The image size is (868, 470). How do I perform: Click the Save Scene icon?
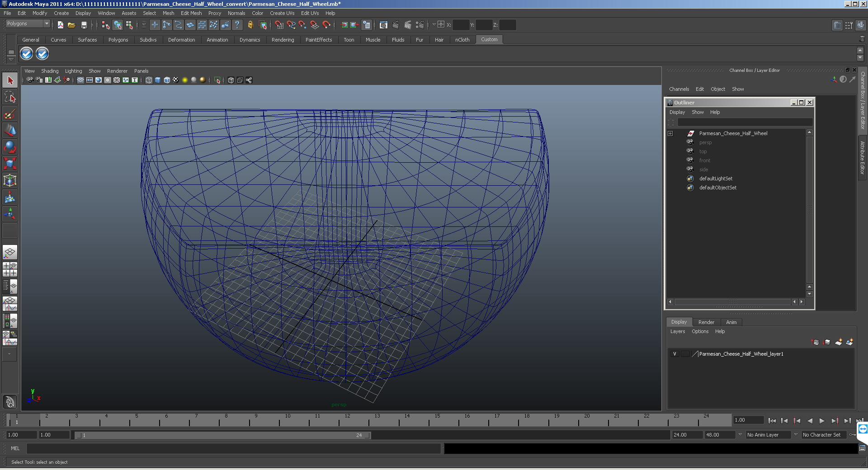click(84, 25)
